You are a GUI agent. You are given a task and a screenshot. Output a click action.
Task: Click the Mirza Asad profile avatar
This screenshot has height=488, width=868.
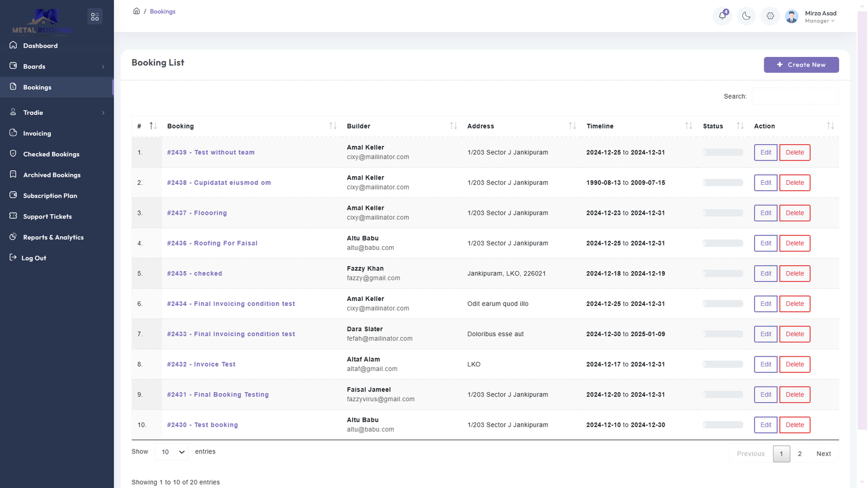coord(792,17)
